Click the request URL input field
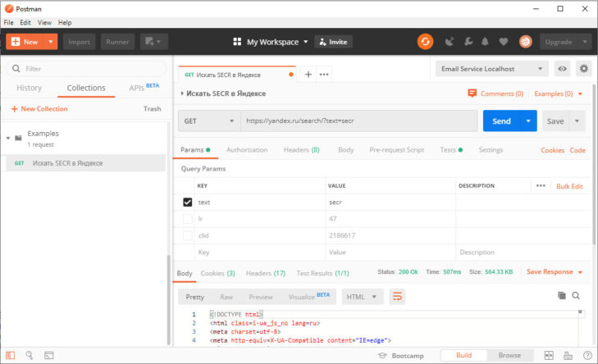Screen dimensions: 598x364 tap(358, 121)
